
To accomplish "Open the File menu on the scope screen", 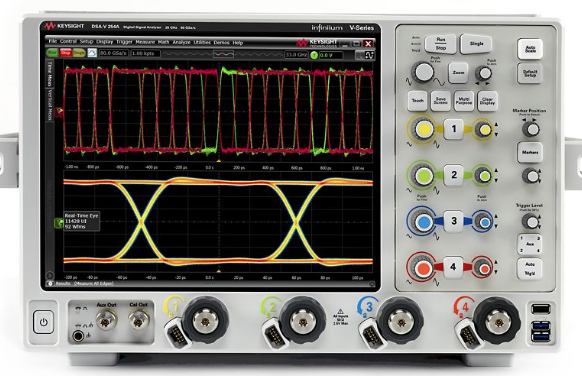I will click(53, 41).
